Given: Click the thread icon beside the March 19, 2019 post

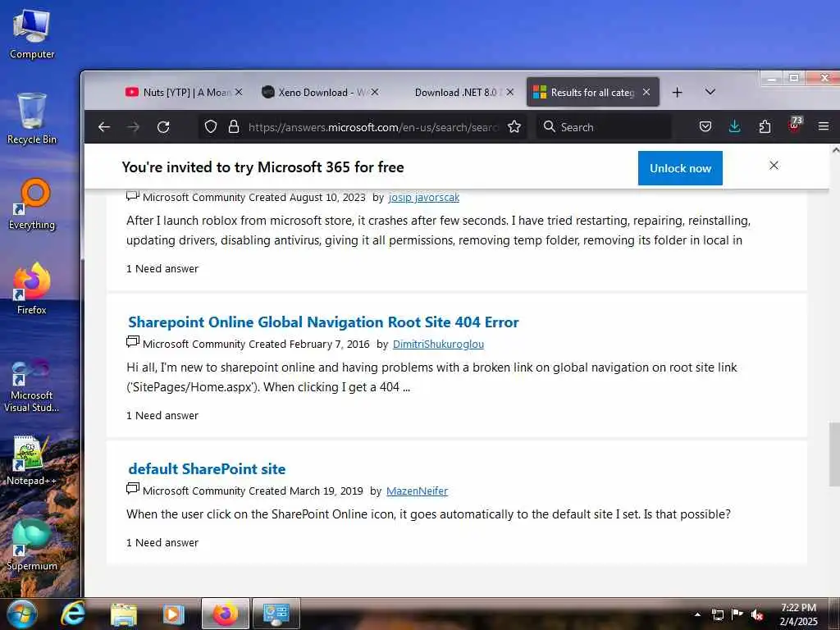Looking at the screenshot, I should point(133,489).
